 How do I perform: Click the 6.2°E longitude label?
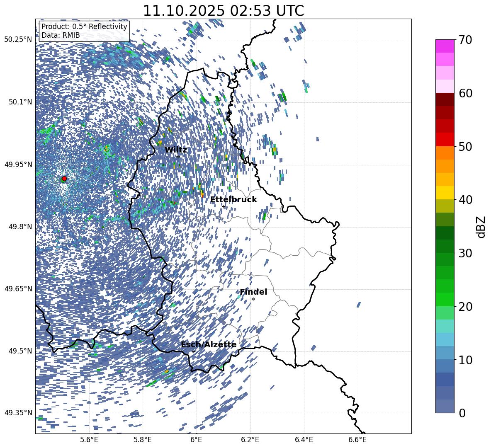pyautogui.click(x=250, y=440)
